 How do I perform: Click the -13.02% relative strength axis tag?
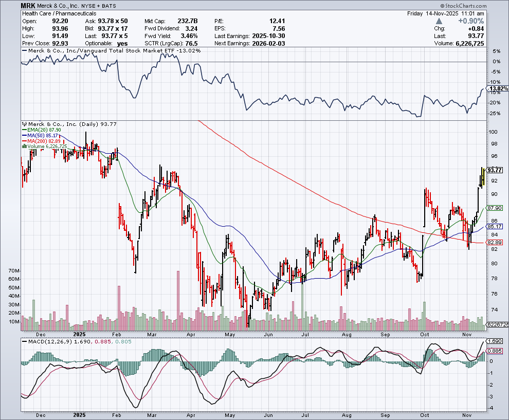(495, 88)
